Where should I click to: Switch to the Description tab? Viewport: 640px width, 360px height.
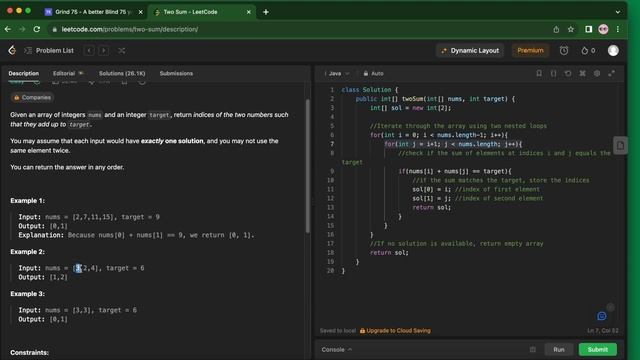coord(24,73)
